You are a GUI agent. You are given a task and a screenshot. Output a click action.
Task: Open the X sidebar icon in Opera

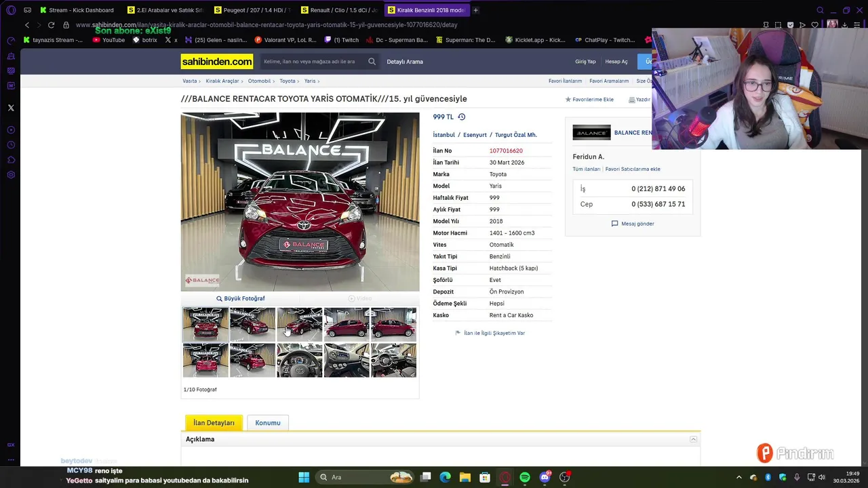click(11, 108)
